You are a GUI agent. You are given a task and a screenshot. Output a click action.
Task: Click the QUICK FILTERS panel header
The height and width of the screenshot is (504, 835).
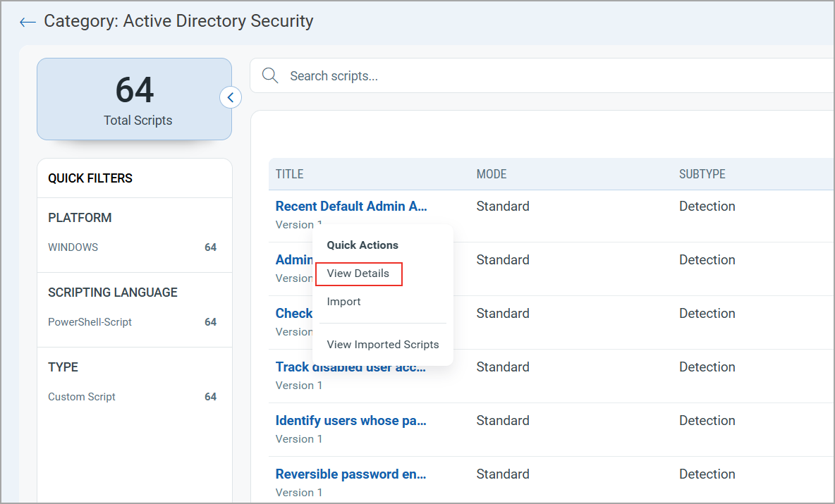[90, 178]
